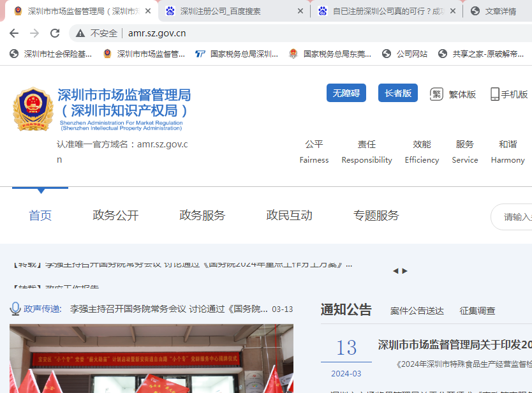Open the 政务服务 navigation menu
The height and width of the screenshot is (393, 532).
point(202,216)
